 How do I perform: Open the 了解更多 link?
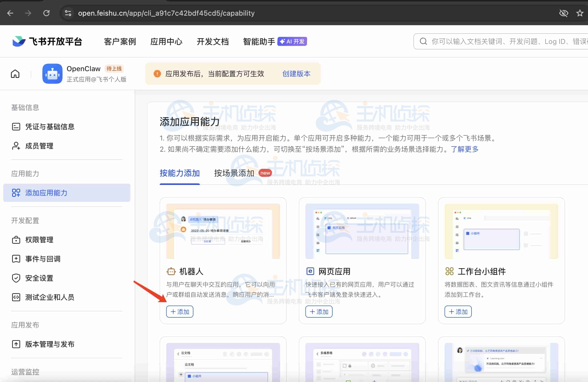[x=464, y=149]
